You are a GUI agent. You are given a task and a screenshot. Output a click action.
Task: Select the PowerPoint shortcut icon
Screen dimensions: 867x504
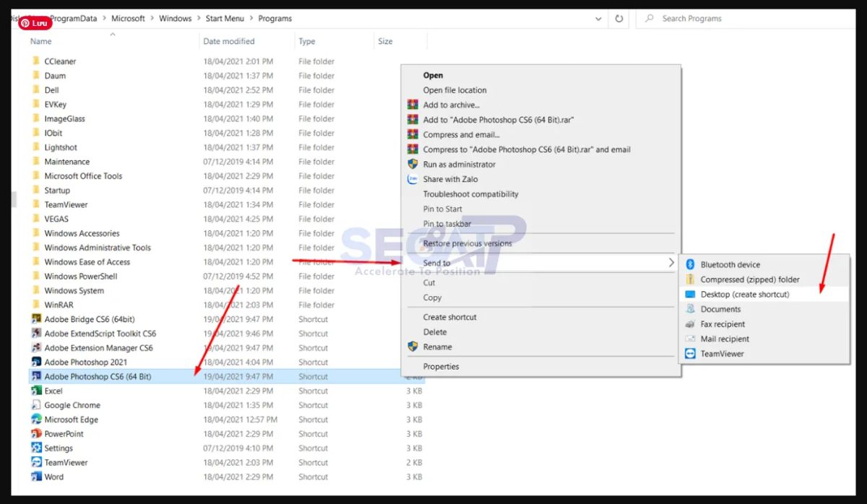(36, 433)
